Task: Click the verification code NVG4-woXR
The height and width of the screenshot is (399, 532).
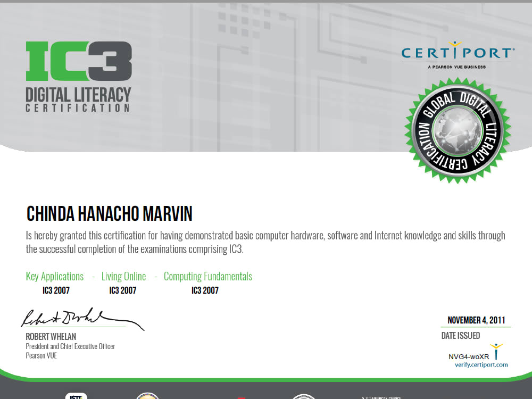Action: (469, 356)
